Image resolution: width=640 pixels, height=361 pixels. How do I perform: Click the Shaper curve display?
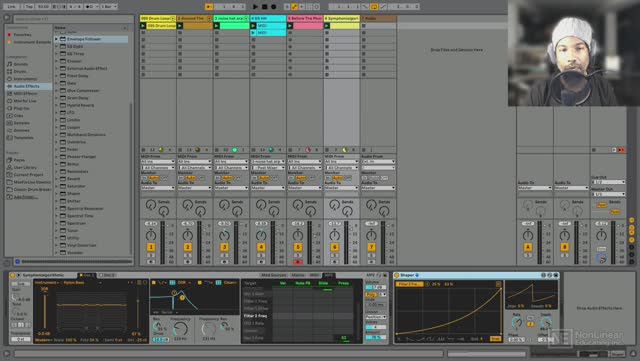click(449, 311)
